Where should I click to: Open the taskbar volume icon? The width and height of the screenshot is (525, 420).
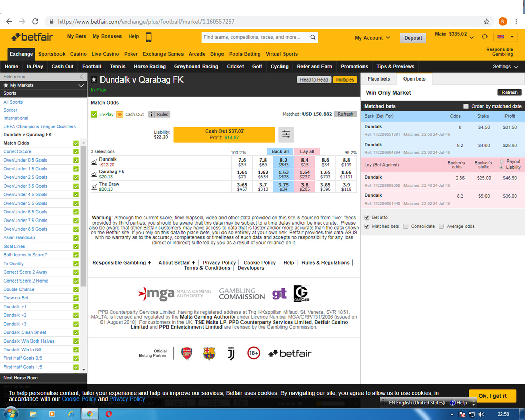click(x=481, y=415)
